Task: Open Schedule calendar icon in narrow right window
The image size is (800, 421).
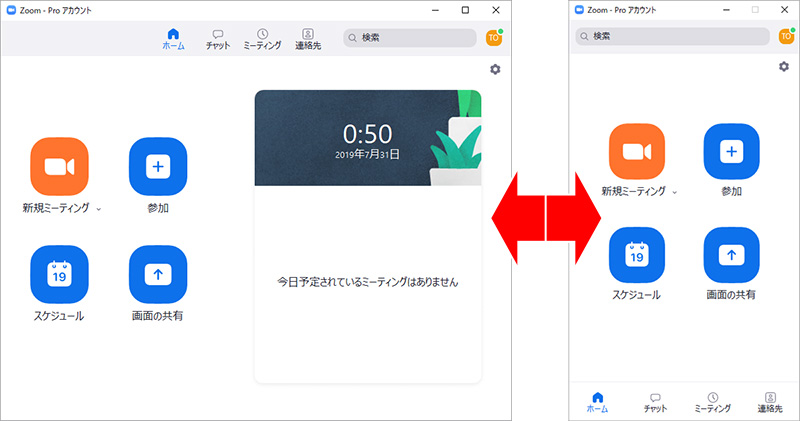Action: point(638,256)
